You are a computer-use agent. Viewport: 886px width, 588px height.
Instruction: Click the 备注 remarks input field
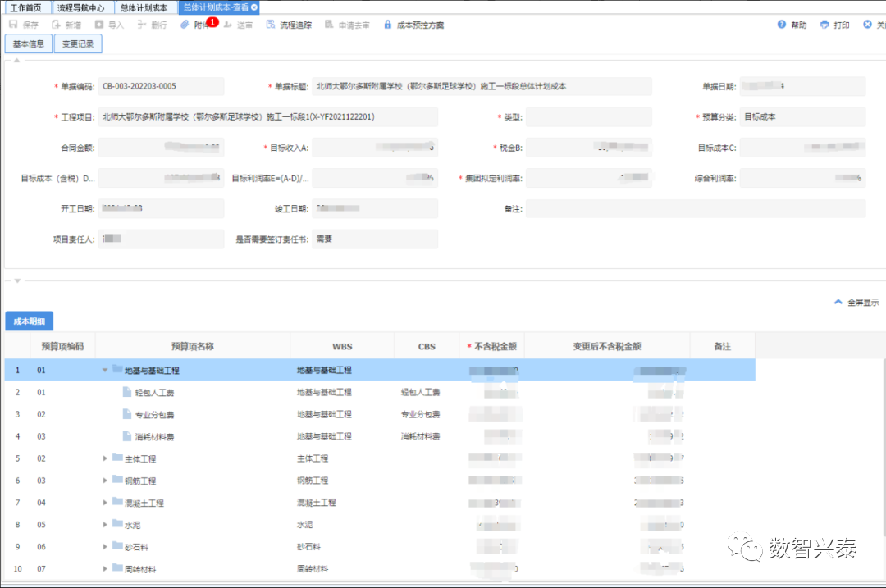(695, 209)
